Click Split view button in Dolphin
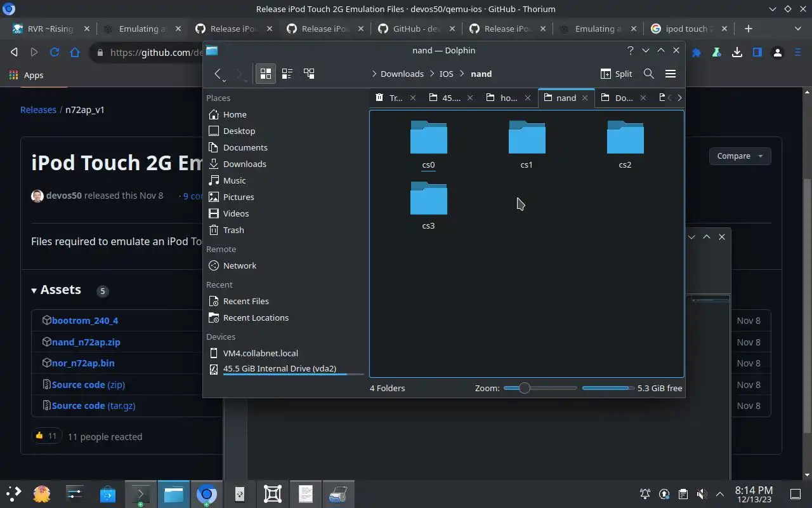Image resolution: width=812 pixels, height=508 pixels. (616, 74)
